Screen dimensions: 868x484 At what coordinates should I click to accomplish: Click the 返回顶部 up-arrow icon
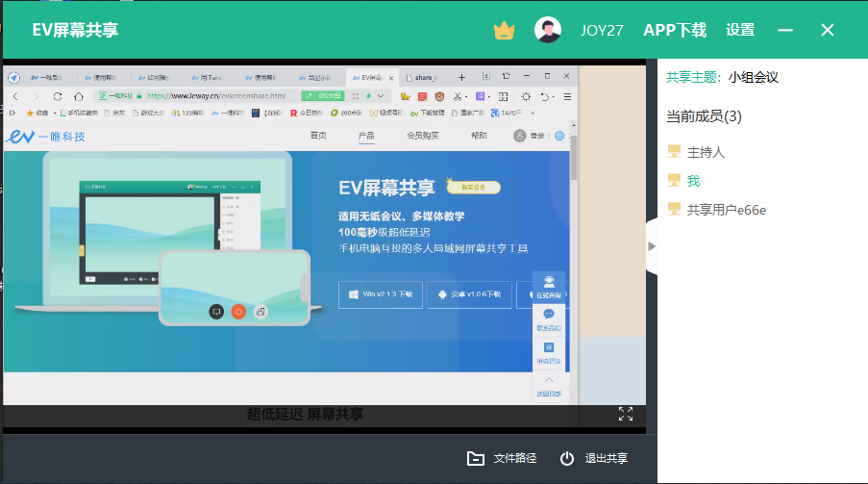(x=549, y=386)
